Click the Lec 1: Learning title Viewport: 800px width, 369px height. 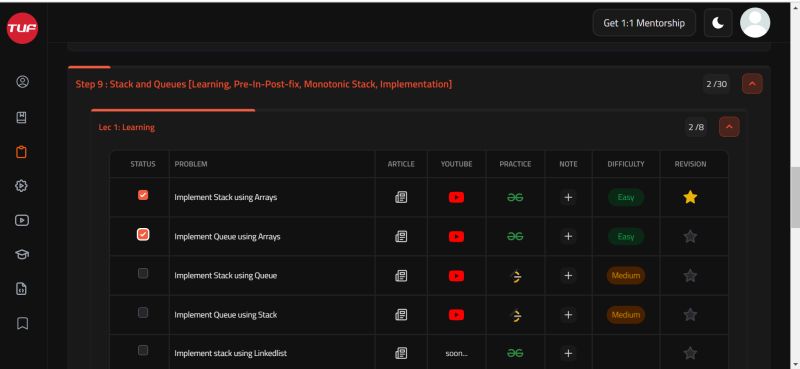click(127, 127)
